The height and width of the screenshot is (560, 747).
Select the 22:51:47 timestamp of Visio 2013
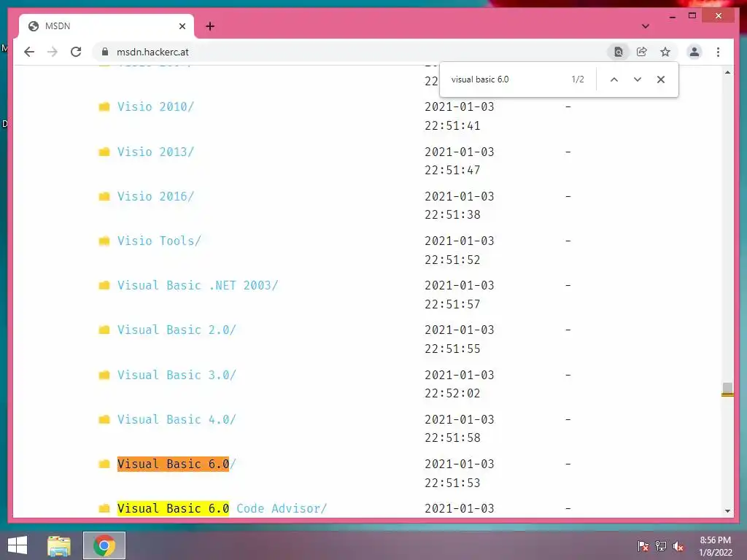(x=452, y=170)
